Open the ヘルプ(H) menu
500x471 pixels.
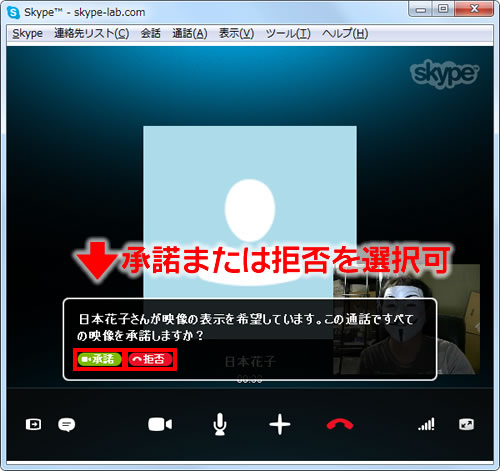coord(345,33)
